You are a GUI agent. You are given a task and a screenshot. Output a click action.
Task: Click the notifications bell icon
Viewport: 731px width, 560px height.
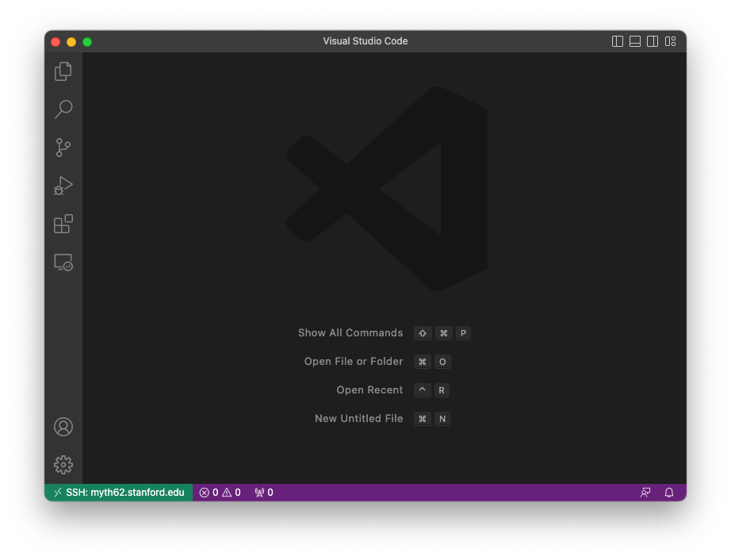tap(668, 492)
